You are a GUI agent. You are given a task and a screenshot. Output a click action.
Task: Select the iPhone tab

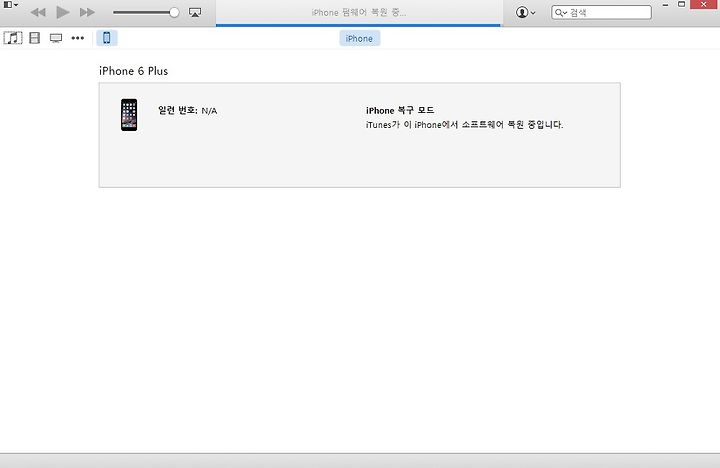(x=360, y=39)
